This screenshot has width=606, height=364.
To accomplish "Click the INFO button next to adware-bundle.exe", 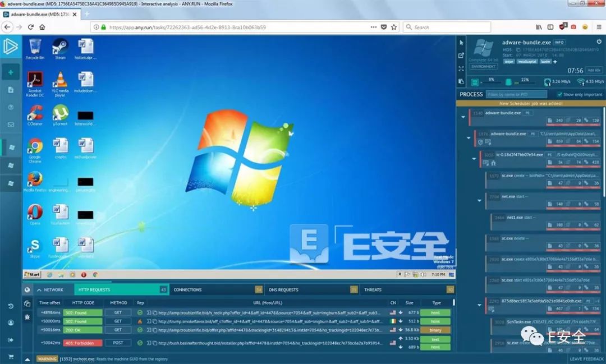I will 559,42.
